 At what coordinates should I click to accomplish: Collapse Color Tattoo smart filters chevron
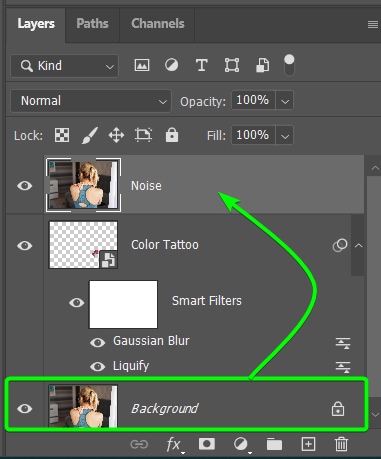click(359, 245)
